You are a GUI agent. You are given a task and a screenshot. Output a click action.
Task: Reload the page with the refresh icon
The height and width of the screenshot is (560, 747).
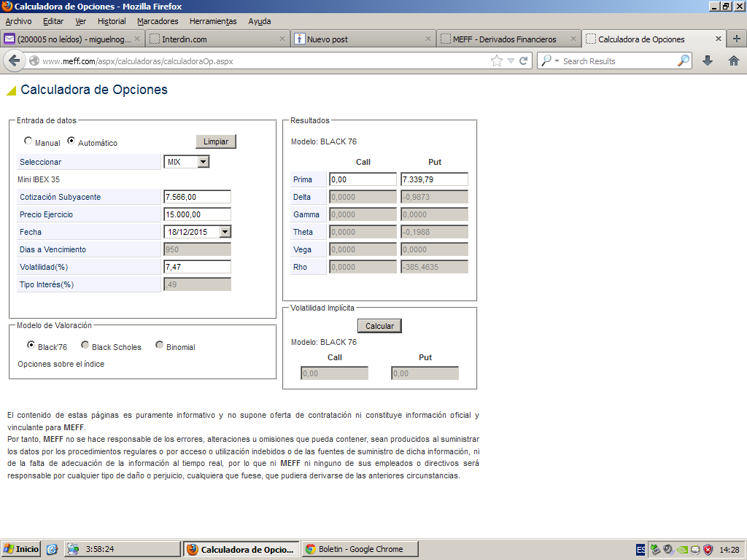(x=524, y=61)
